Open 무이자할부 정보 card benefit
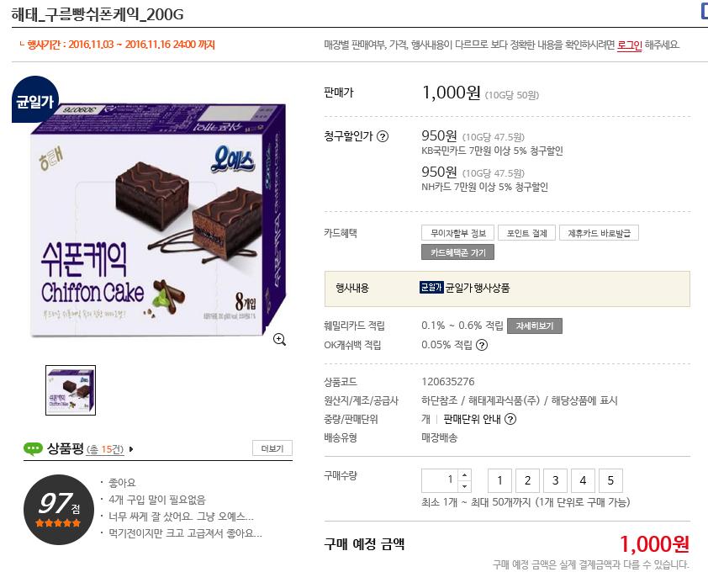Image resolution: width=708 pixels, height=588 pixels. (458, 233)
